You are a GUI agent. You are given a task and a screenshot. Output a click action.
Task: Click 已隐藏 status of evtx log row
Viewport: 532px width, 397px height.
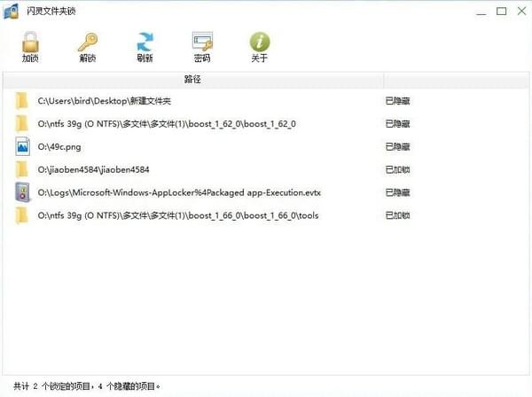click(397, 192)
